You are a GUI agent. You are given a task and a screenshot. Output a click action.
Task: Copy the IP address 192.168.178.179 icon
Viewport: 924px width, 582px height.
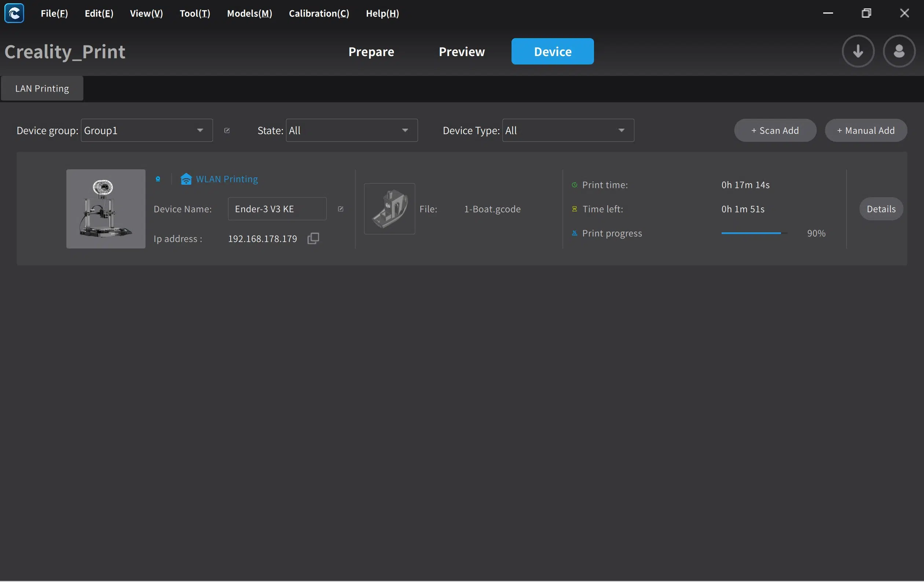(x=313, y=239)
